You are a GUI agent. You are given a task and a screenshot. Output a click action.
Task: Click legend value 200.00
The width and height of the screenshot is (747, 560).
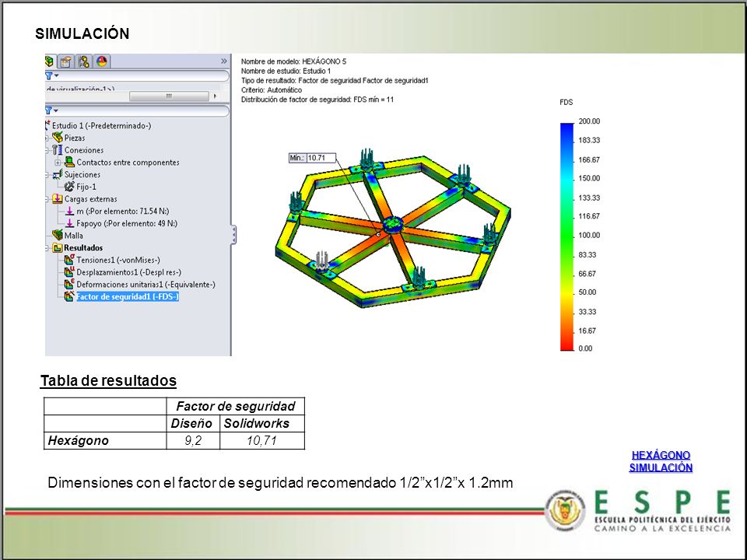[589, 121]
